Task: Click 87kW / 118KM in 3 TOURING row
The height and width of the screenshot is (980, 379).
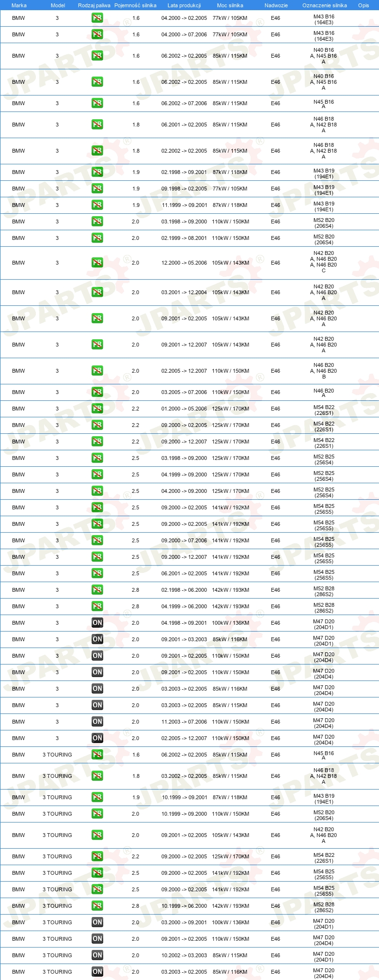Action: tap(230, 797)
